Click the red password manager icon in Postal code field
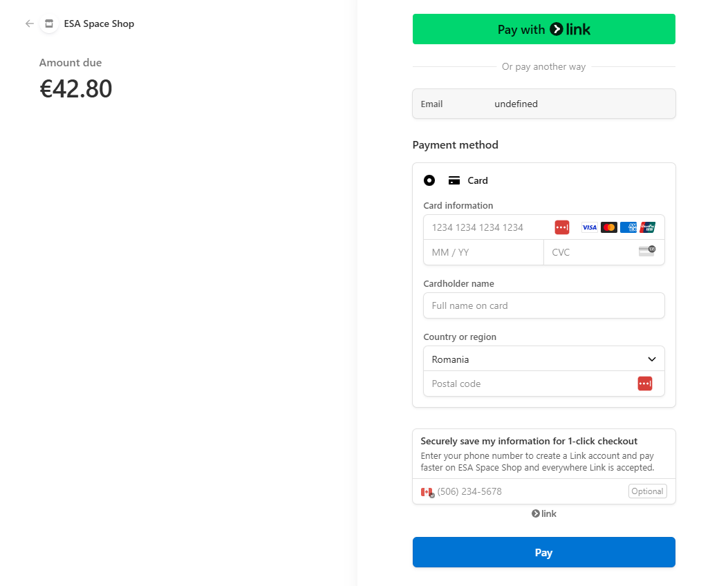 point(645,384)
